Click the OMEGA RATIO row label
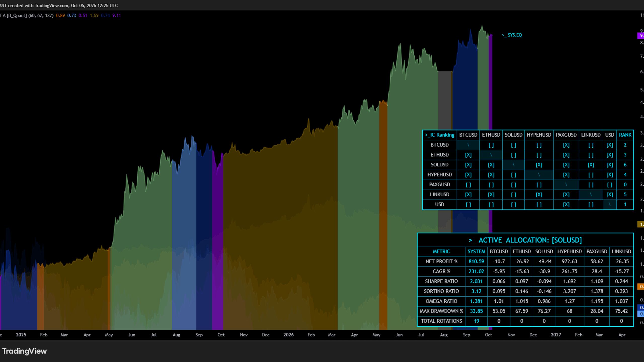The height and width of the screenshot is (362, 644). [441, 301]
